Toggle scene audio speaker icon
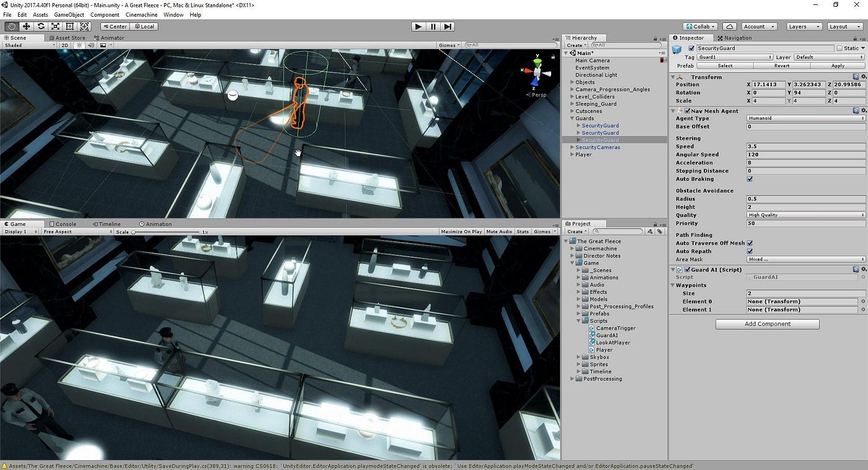Screen dimensions: 868x470 pyautogui.click(x=91, y=45)
